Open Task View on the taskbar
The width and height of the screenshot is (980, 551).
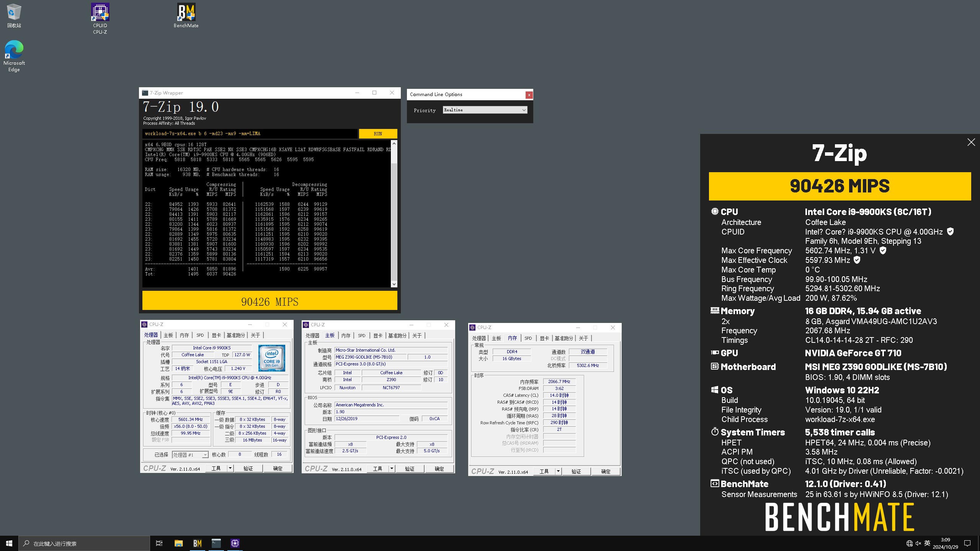coord(159,543)
